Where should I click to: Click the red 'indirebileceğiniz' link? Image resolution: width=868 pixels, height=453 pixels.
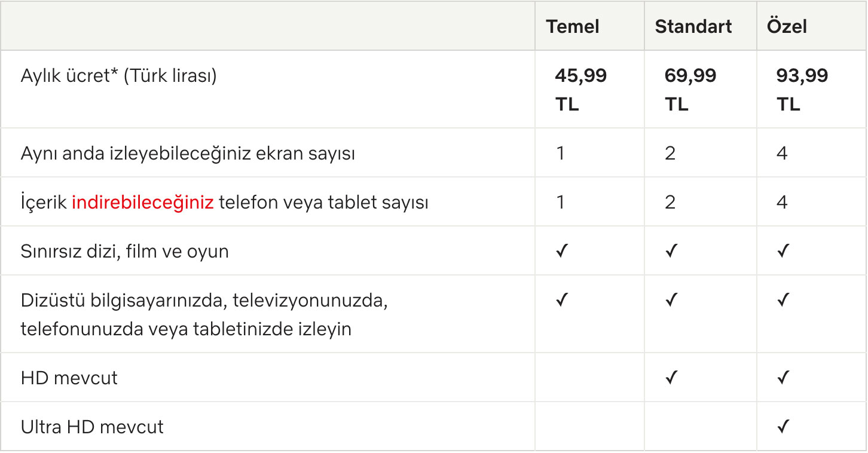coord(142,203)
